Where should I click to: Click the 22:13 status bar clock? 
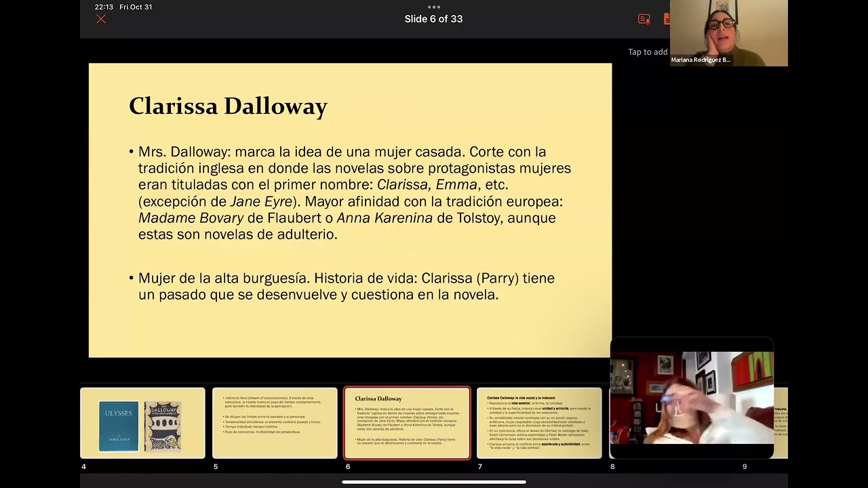click(104, 7)
